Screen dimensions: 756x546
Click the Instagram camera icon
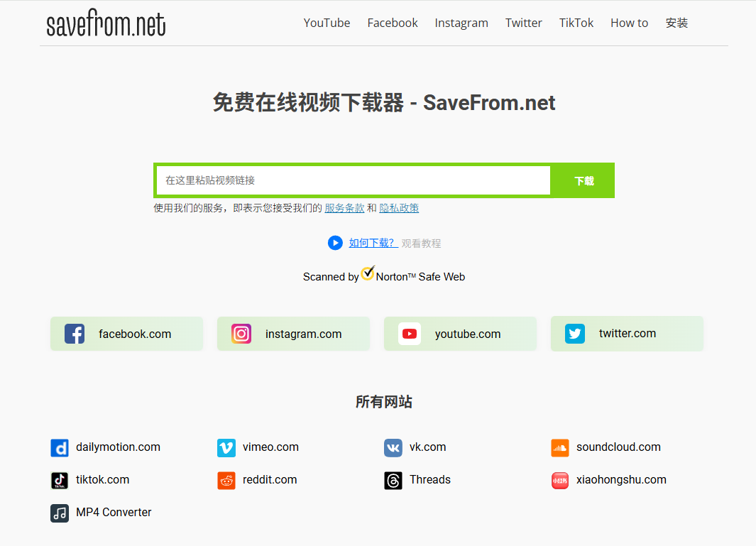[x=241, y=334]
